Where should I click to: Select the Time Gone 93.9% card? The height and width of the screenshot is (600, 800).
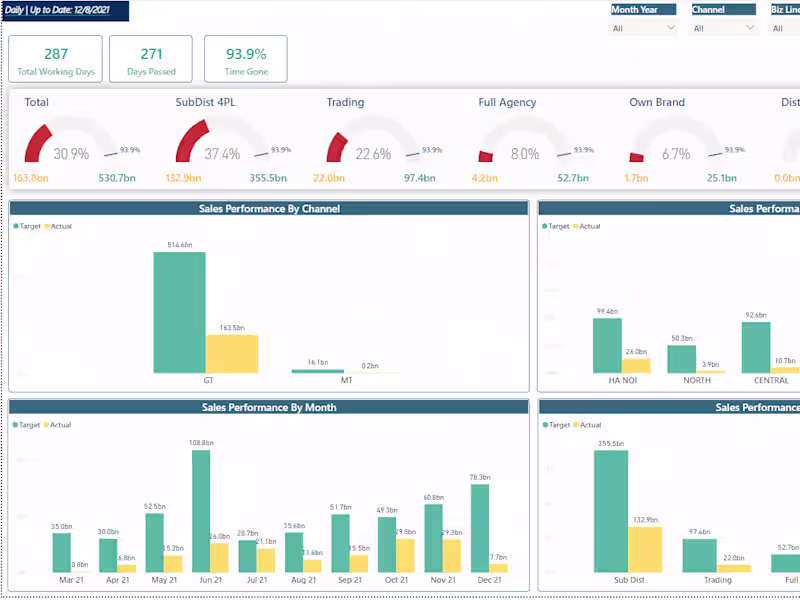click(246, 59)
